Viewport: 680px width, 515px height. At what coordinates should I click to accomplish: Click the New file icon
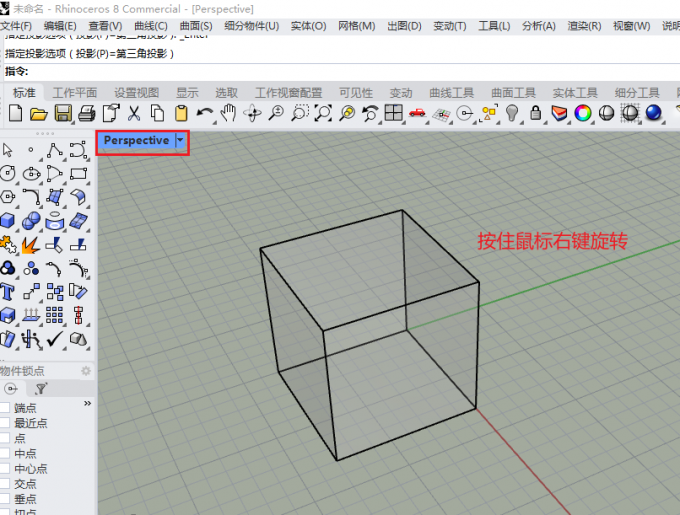pyautogui.click(x=16, y=114)
